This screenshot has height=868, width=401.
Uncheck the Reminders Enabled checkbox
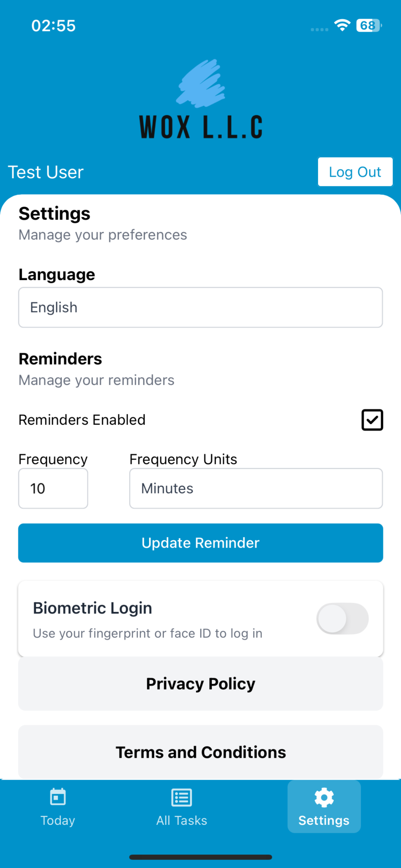coord(372,420)
